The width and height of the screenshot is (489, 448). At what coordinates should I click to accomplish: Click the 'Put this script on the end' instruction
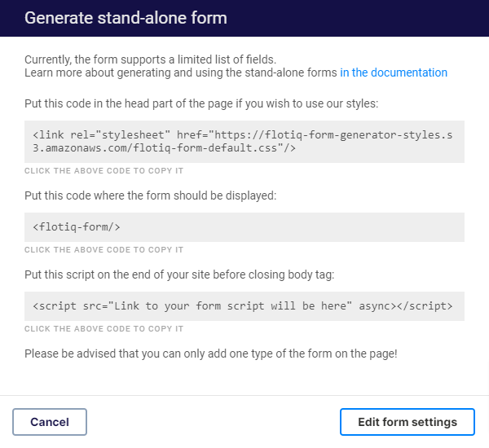tap(179, 275)
